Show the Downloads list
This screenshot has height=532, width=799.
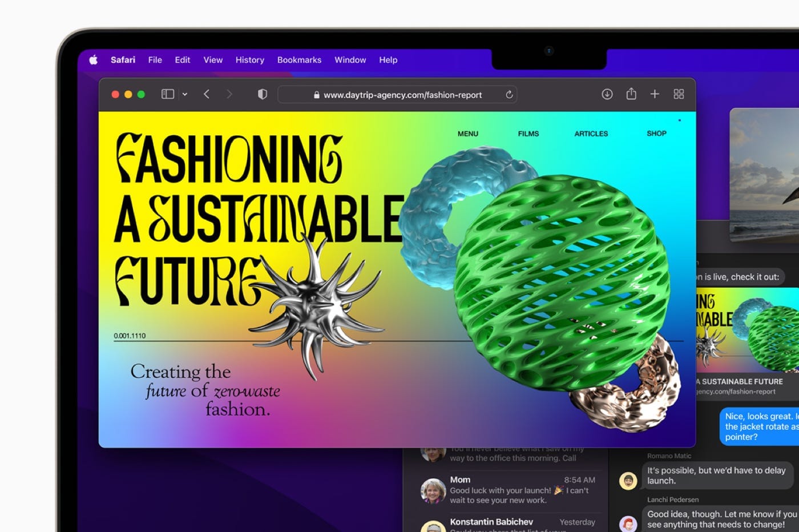click(x=607, y=94)
